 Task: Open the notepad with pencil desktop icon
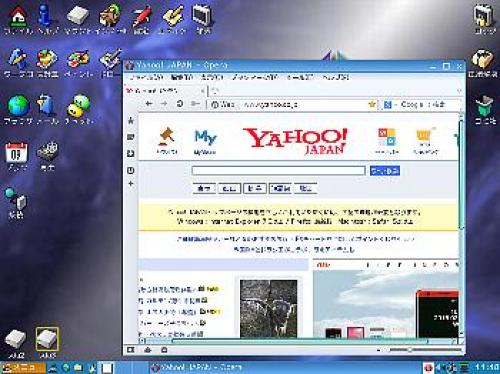173,15
